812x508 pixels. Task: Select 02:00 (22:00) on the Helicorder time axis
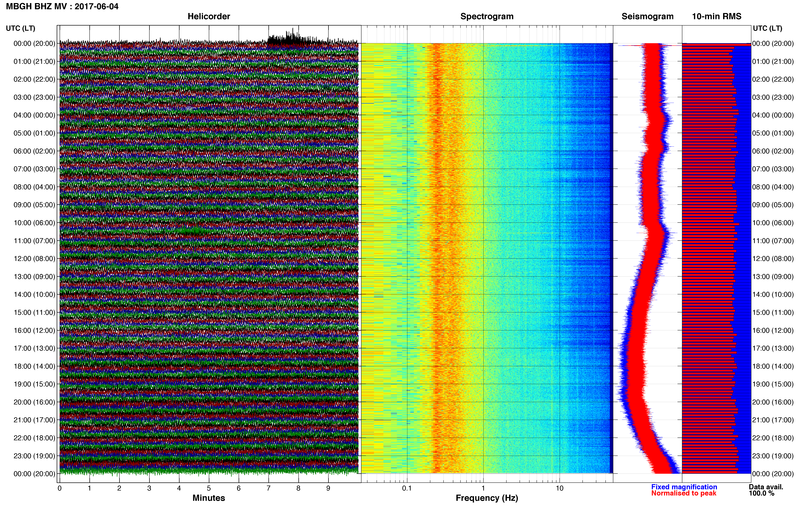[34, 79]
